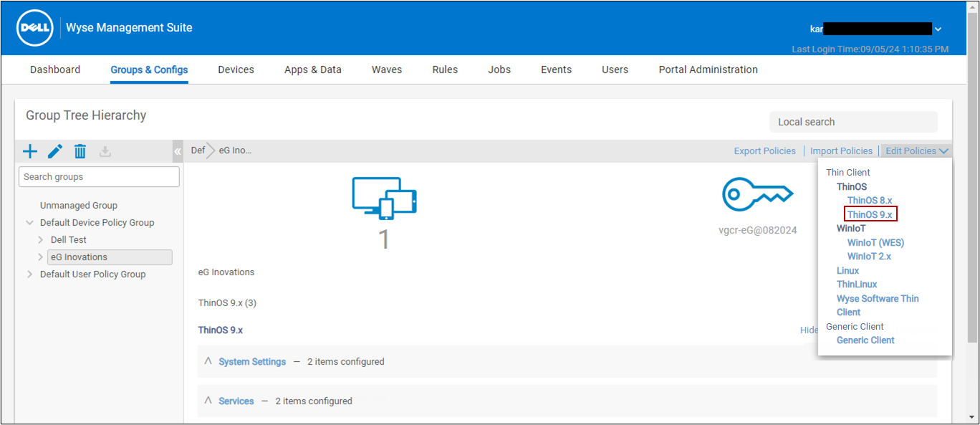
Task: Click the device count number 1
Action: [384, 239]
